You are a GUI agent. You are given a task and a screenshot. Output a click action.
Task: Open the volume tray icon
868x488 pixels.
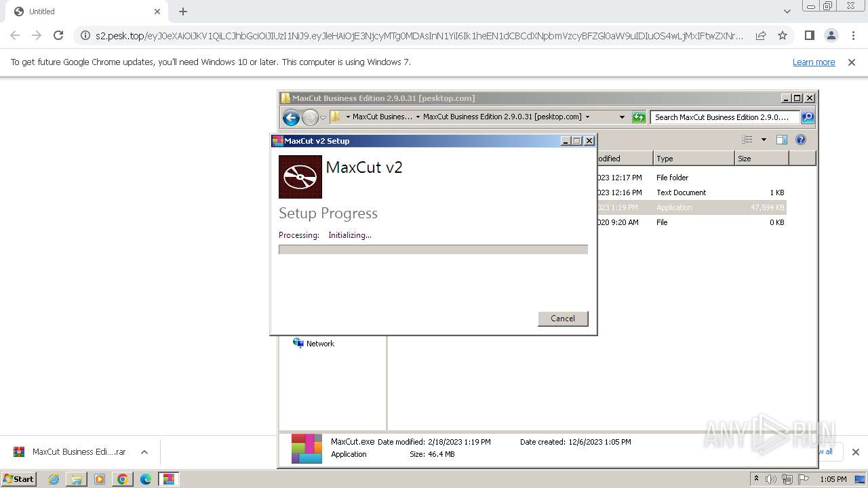click(771, 479)
